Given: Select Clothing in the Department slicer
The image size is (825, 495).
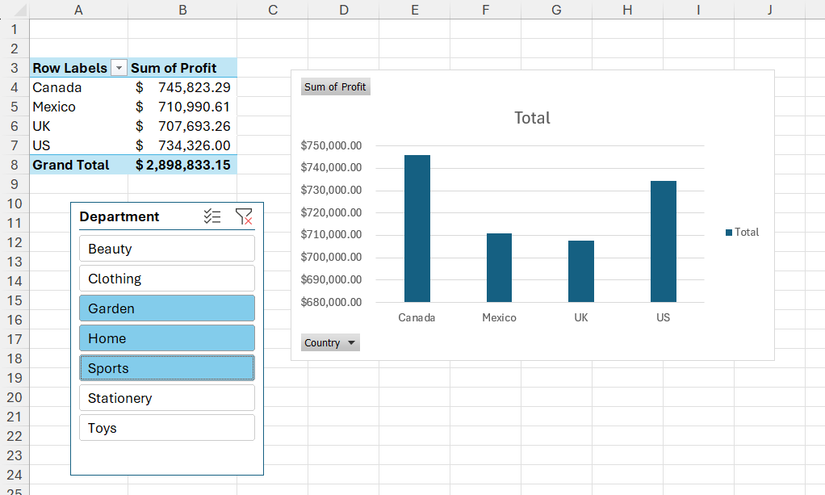Looking at the screenshot, I should pyautogui.click(x=167, y=279).
